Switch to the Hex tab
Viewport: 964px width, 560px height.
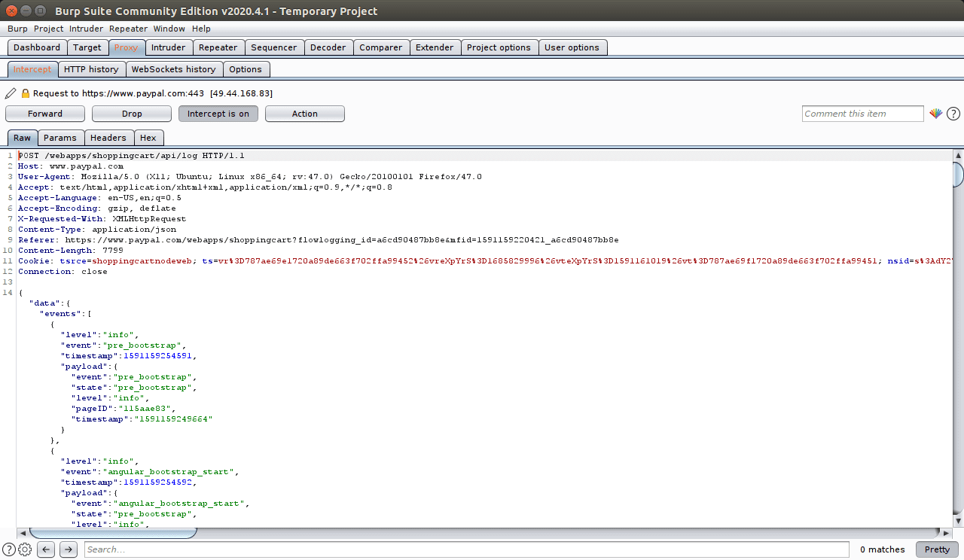pos(148,138)
